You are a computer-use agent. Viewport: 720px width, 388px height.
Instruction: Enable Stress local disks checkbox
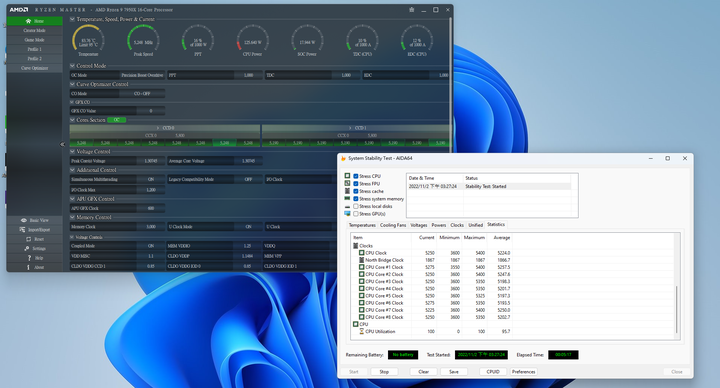click(x=356, y=206)
